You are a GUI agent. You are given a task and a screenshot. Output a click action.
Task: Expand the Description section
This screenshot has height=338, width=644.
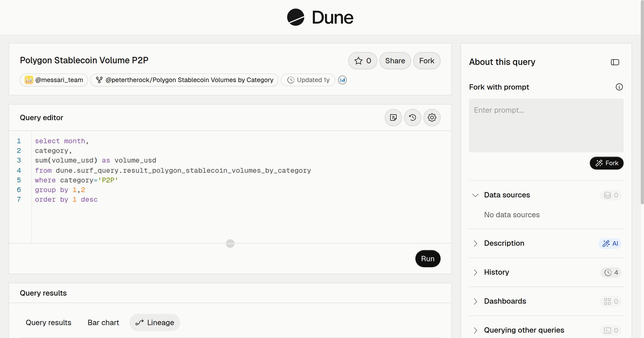[x=475, y=243]
